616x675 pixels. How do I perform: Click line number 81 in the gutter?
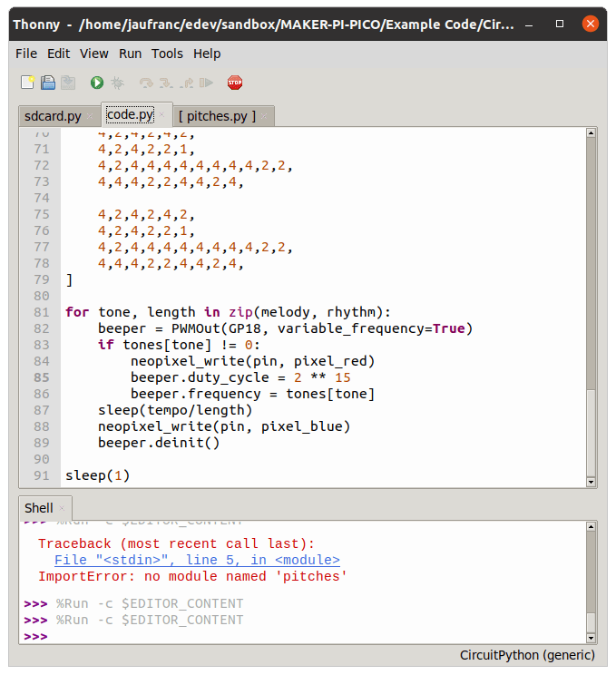[42, 312]
